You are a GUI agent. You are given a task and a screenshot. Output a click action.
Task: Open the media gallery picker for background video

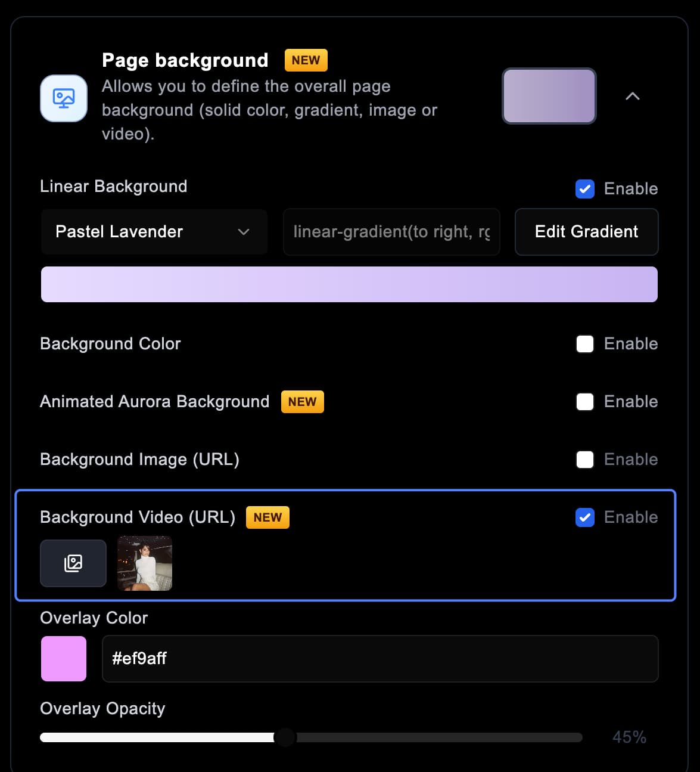coord(73,563)
